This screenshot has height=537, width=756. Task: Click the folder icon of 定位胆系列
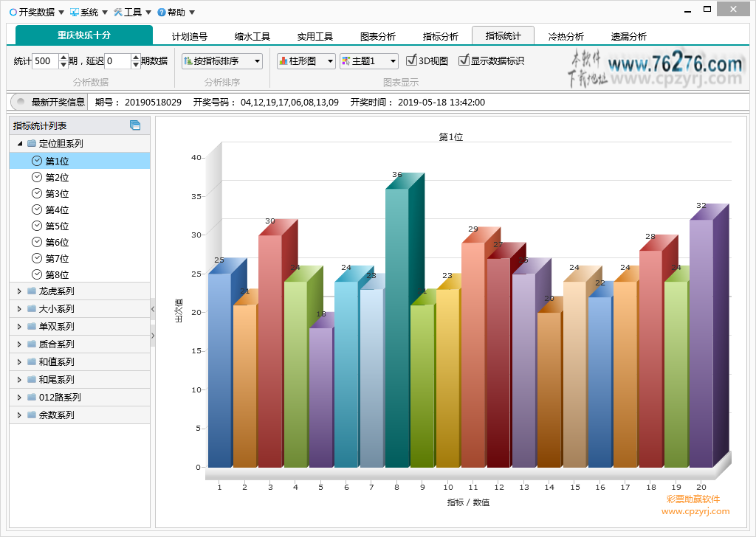pos(32,143)
